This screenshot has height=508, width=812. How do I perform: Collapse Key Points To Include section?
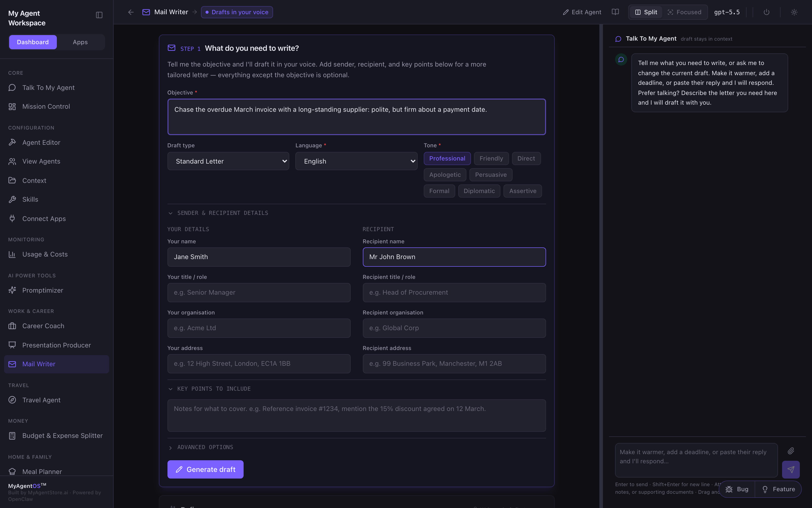tap(209, 389)
